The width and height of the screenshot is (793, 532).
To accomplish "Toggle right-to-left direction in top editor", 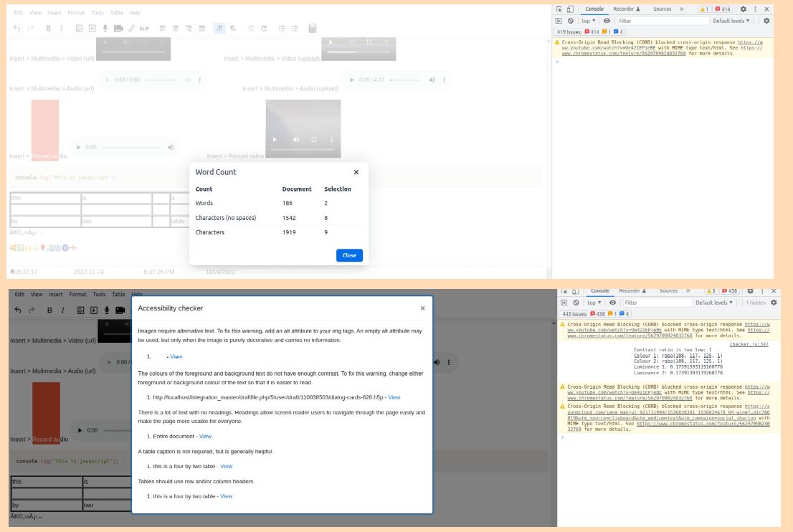I will pos(233,28).
